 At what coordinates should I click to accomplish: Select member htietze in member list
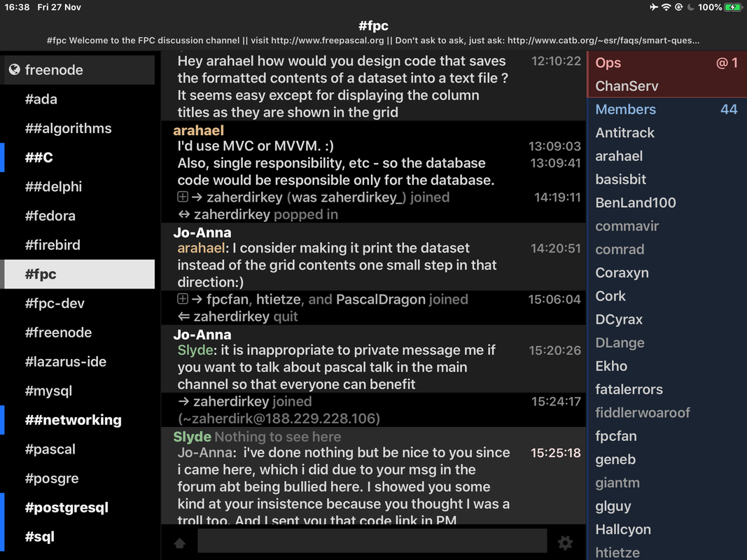(667, 552)
